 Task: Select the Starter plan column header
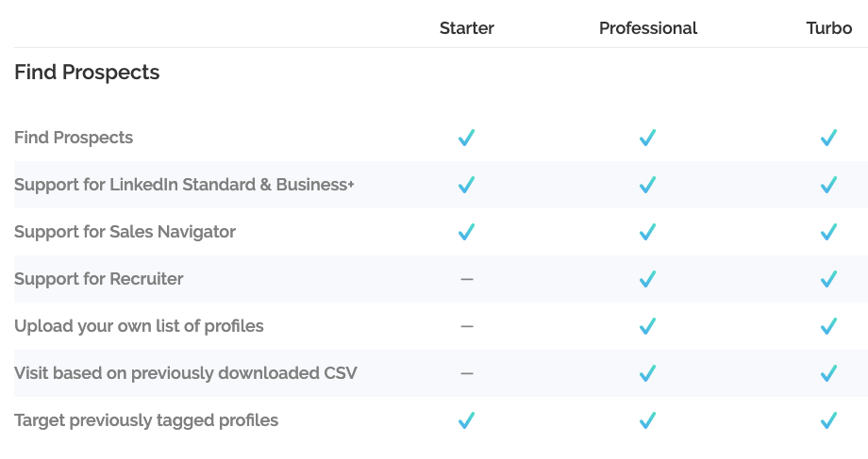coord(467,28)
